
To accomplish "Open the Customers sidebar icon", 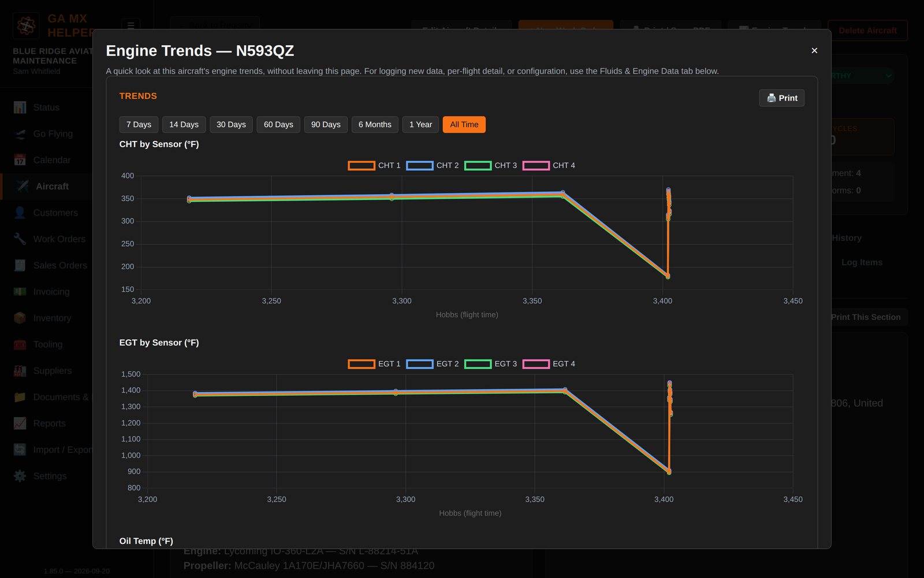I will coord(20,213).
